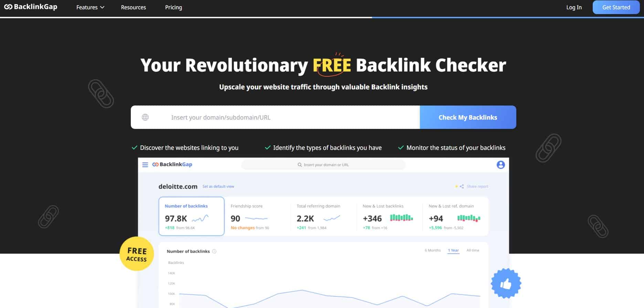Image resolution: width=644 pixels, height=308 pixels.
Task: Select the 6 Months time range
Action: tap(433, 250)
